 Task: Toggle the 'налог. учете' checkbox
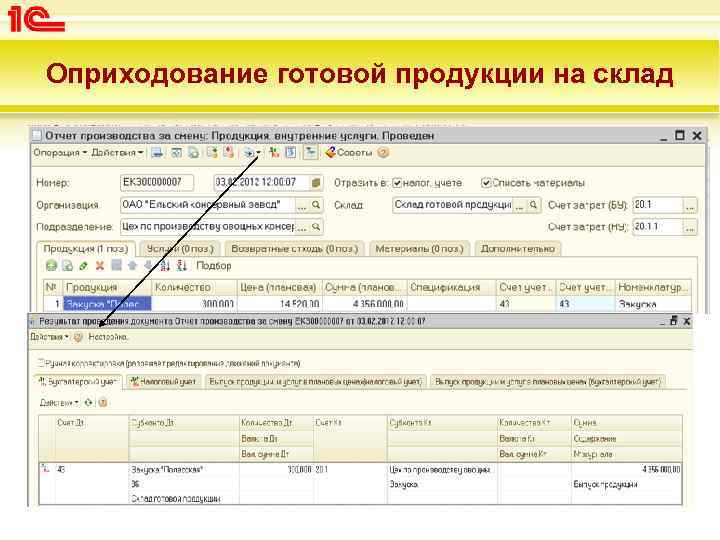pos(397,183)
